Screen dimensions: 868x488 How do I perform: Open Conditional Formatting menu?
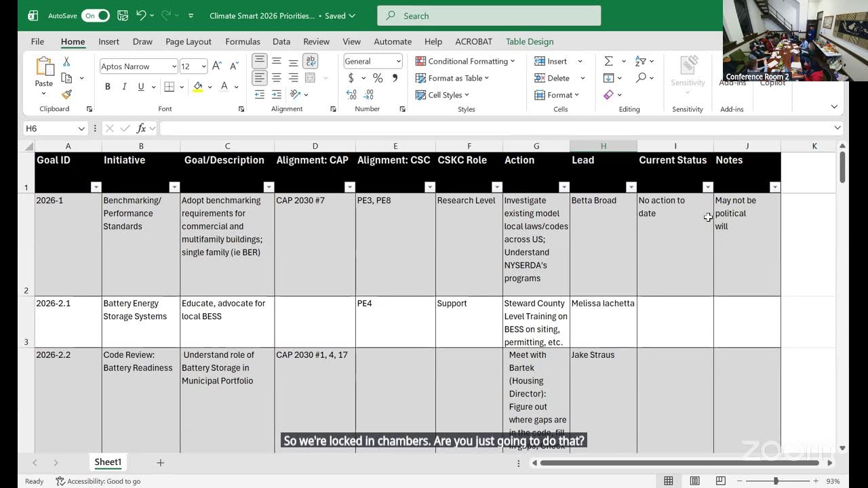(x=465, y=61)
